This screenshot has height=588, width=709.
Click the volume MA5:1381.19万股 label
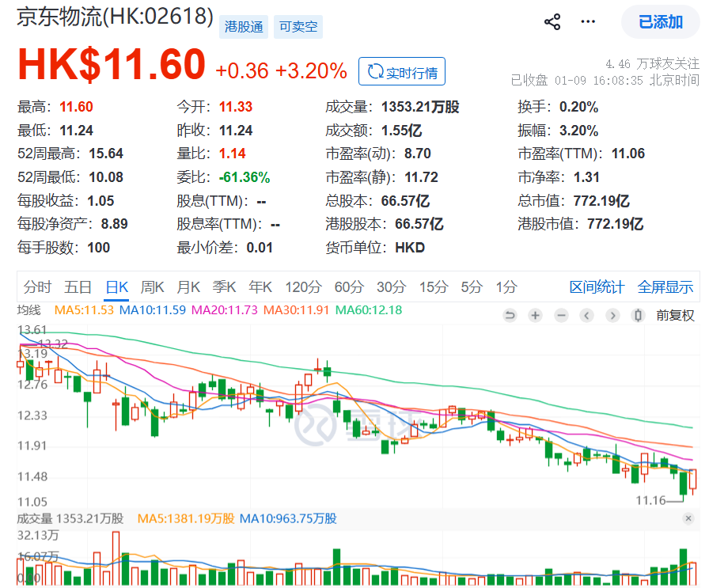point(186,518)
